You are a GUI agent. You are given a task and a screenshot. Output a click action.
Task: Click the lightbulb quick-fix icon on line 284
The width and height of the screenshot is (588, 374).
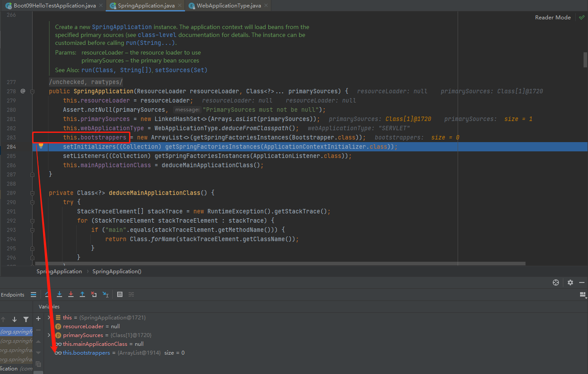41,146
